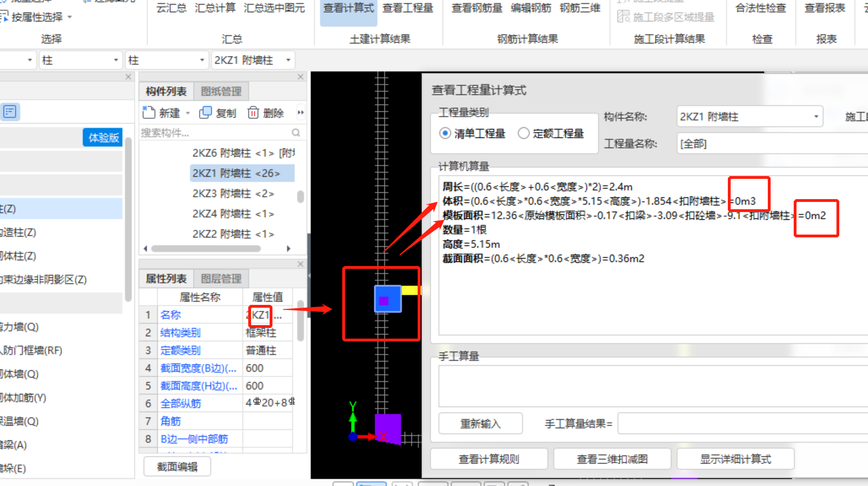Open the leftmost floor dropdown arrow
868x486 pixels.
pos(30,60)
